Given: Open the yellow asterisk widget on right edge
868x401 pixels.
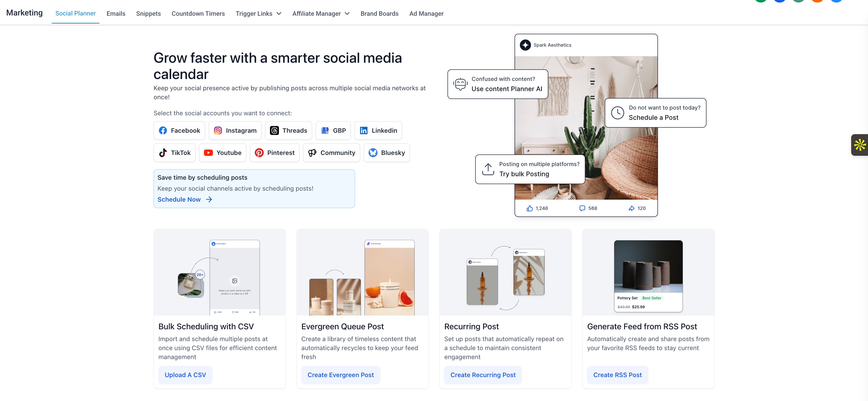Looking at the screenshot, I should click(x=860, y=145).
